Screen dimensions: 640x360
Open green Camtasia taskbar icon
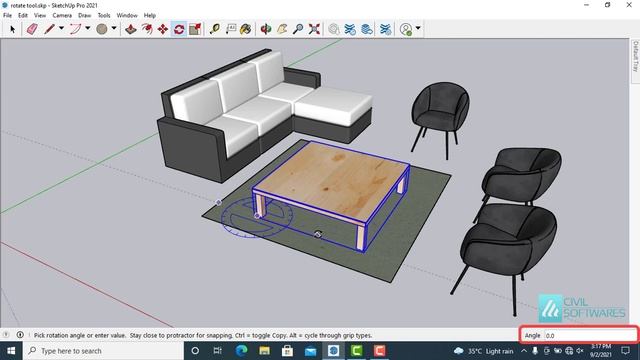(x=356, y=351)
